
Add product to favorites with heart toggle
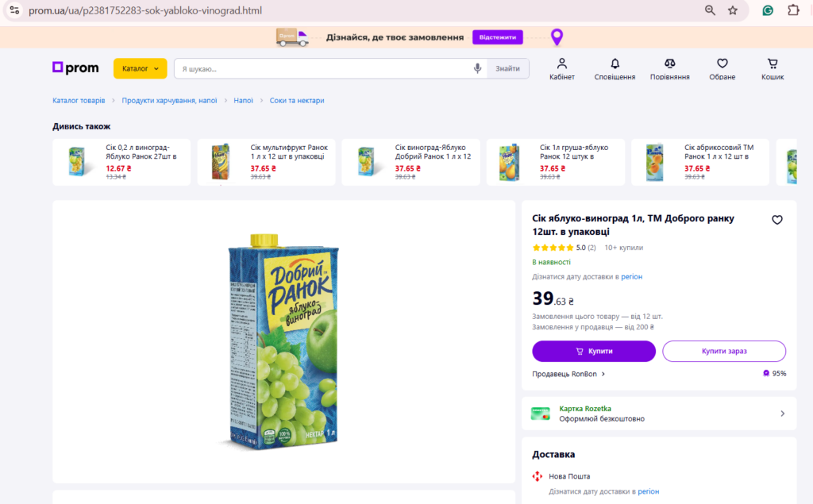coord(776,220)
